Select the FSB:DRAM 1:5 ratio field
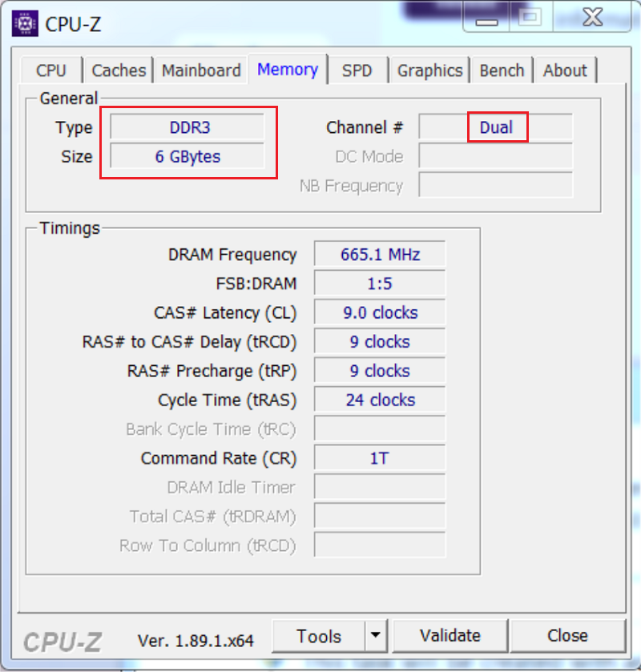 [x=380, y=284]
